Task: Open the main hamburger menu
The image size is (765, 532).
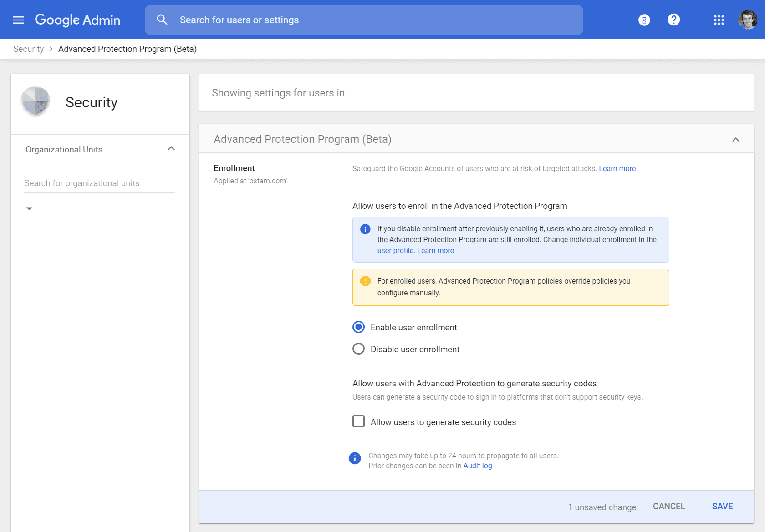Action: tap(18, 20)
